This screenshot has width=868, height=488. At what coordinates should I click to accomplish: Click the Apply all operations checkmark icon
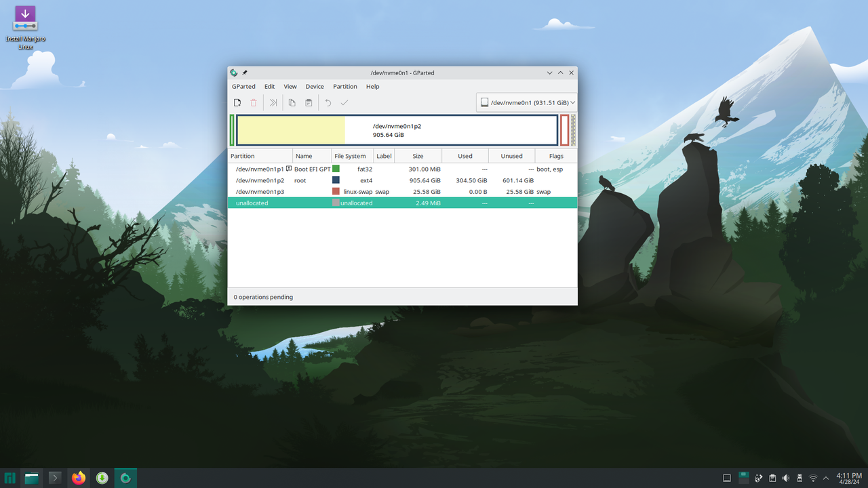(x=344, y=102)
